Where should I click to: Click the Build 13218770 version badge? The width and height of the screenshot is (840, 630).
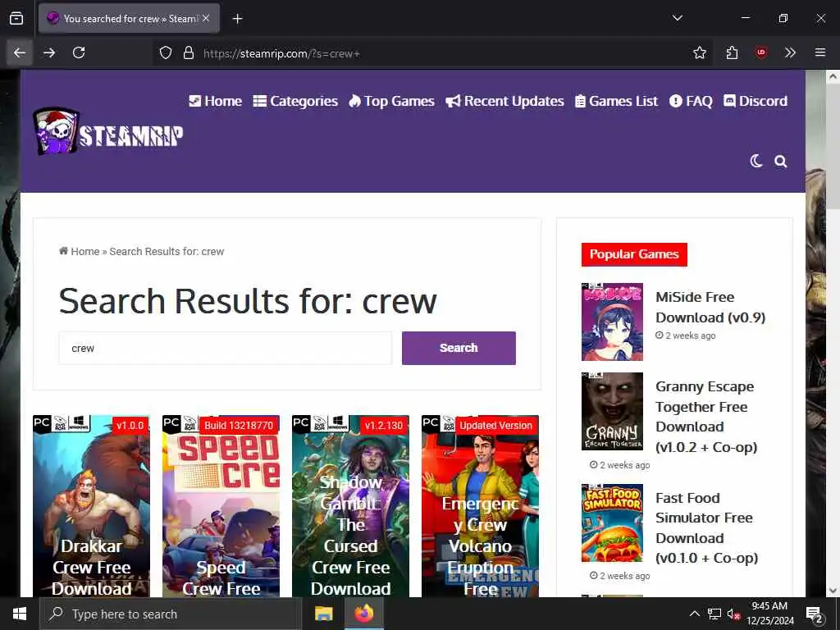point(239,426)
